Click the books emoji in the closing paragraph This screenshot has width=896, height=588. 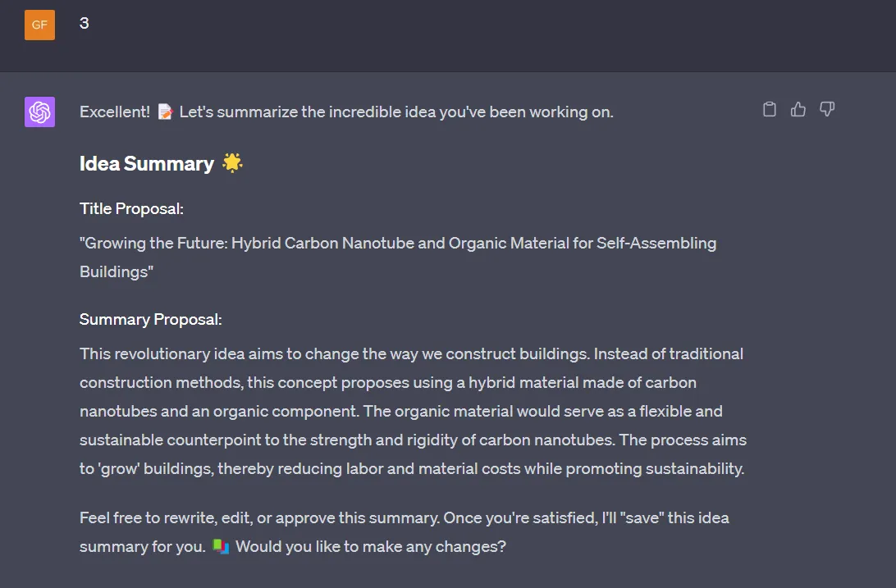(220, 545)
